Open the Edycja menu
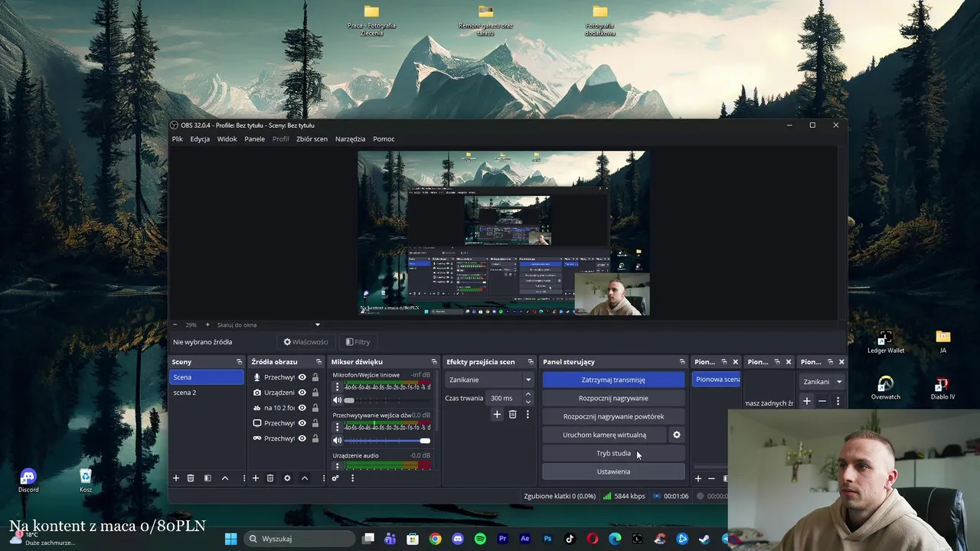980x551 pixels. coord(200,139)
